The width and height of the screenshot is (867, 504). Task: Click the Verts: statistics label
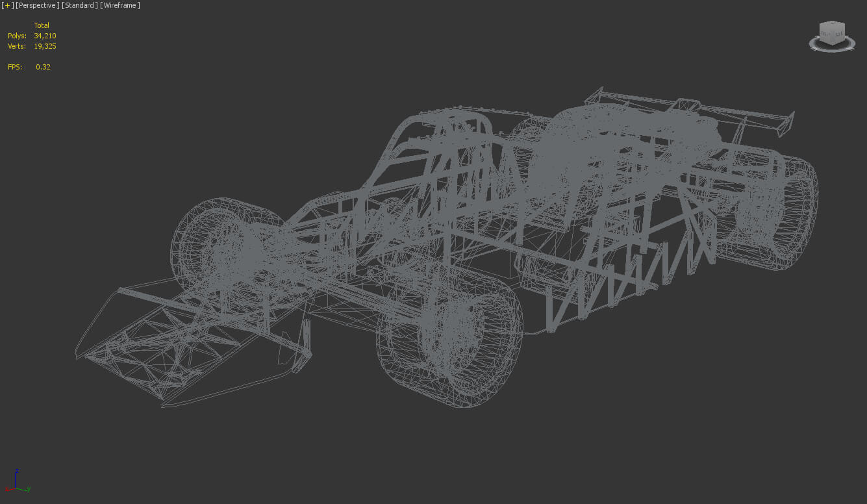(x=17, y=46)
